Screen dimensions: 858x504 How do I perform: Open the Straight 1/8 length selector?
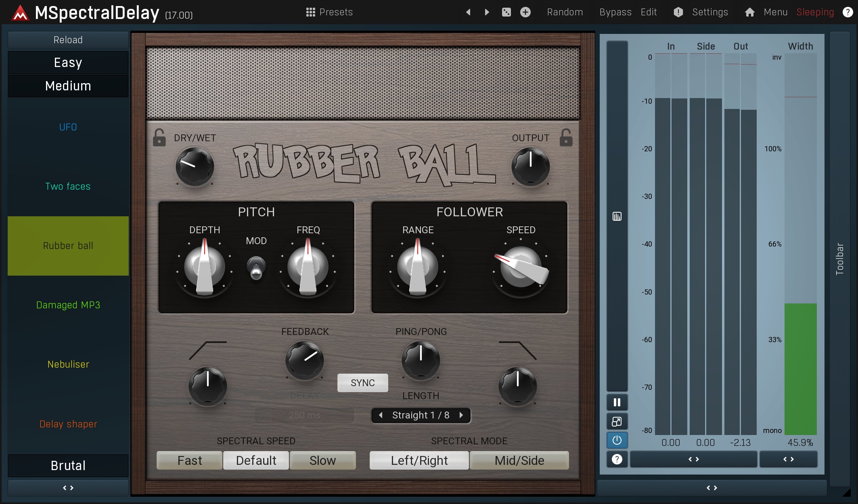[x=421, y=415]
